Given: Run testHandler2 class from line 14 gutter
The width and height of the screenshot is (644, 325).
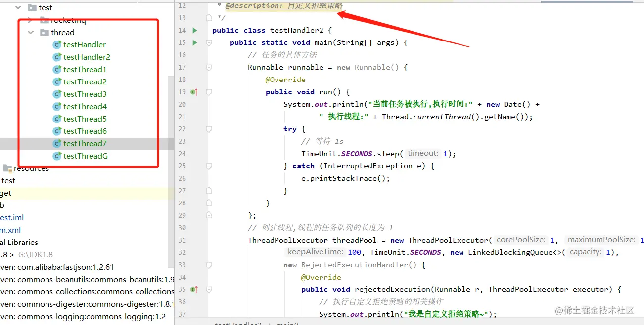Looking at the screenshot, I should point(195,30).
